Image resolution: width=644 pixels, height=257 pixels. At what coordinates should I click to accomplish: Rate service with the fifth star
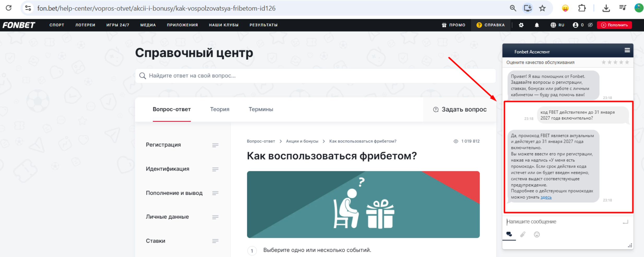tap(627, 62)
